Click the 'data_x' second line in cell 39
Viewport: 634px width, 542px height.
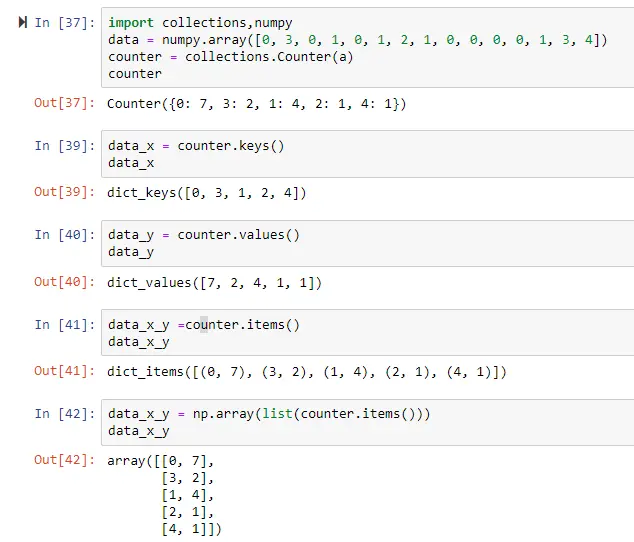click(131, 163)
